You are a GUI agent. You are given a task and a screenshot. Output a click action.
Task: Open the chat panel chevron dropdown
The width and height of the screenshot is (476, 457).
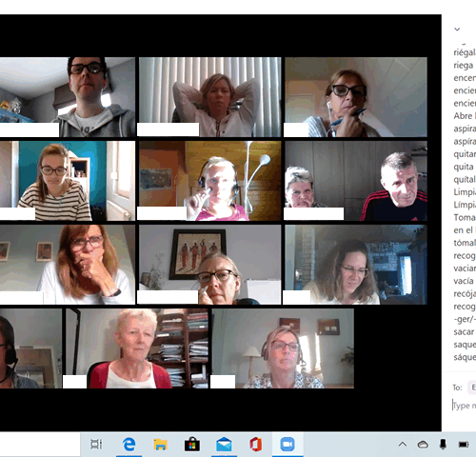click(457, 30)
